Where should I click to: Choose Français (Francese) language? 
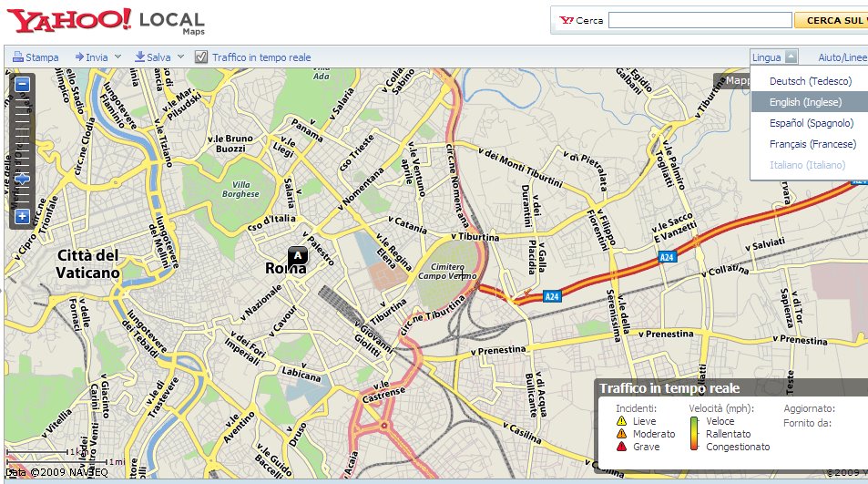(x=812, y=144)
